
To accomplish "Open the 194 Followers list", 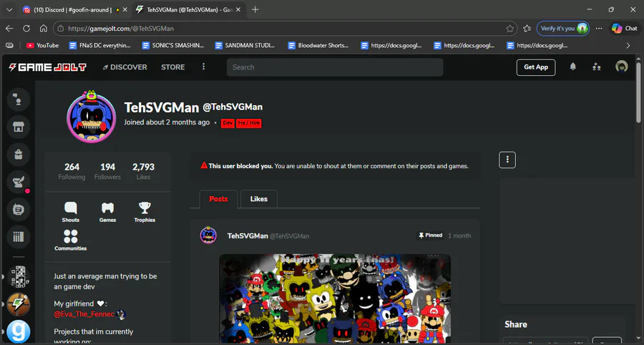I will [107, 171].
